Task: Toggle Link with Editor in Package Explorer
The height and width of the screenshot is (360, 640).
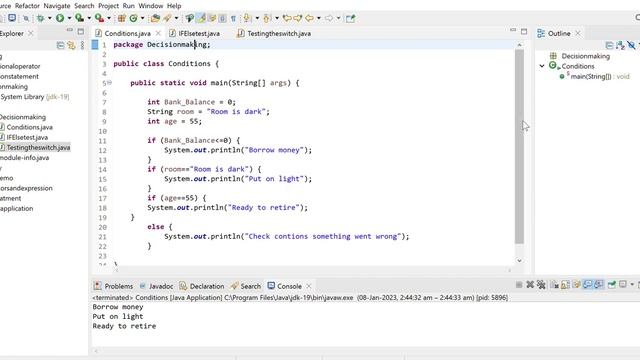Action: (x=71, y=45)
